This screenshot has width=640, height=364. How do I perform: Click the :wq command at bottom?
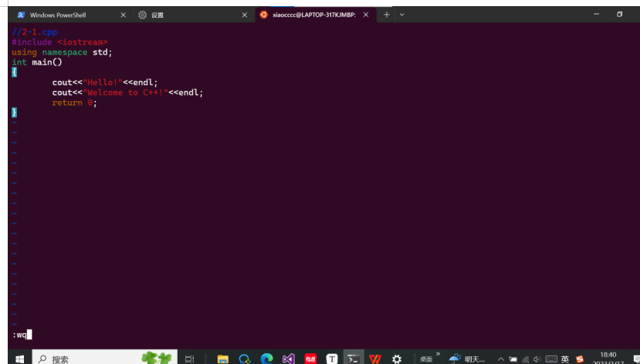[x=19, y=335]
